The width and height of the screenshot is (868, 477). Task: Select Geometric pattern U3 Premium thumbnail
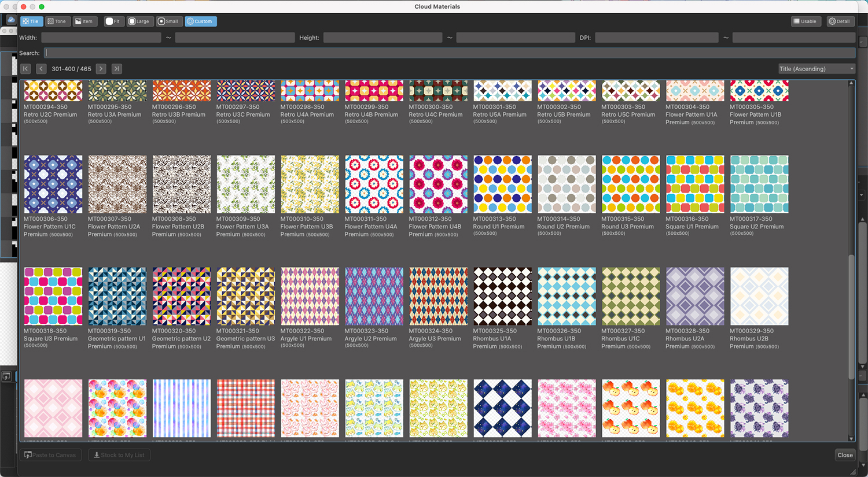click(x=246, y=296)
